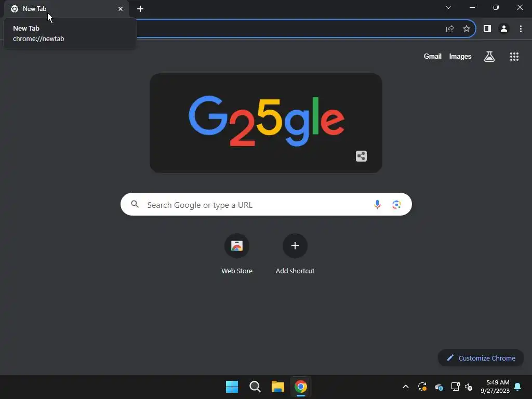Open Windows Start menu
Screen dimensions: 532x399
pos(232,387)
